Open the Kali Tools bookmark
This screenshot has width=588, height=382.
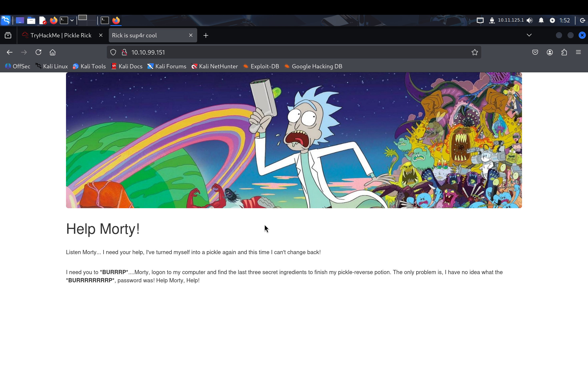coord(89,66)
